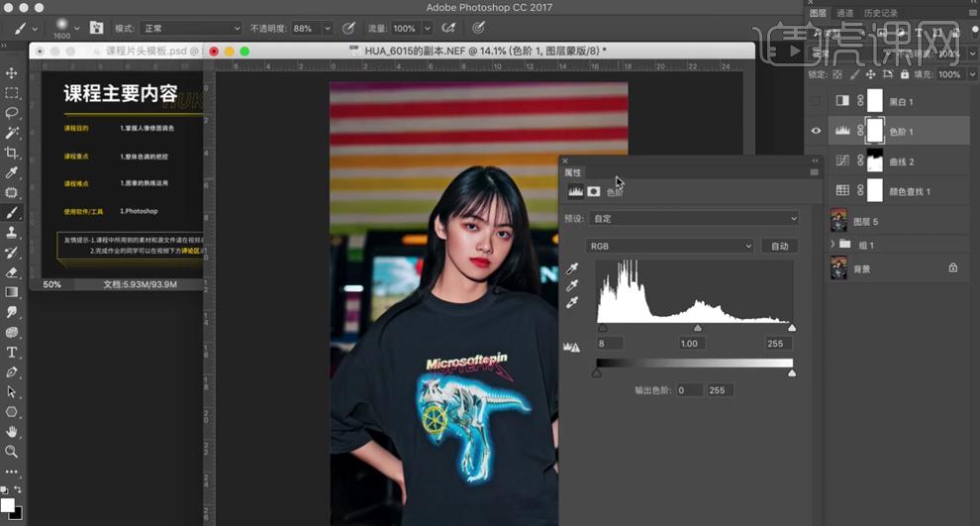Select the Ellipse shape tool

coord(11,412)
